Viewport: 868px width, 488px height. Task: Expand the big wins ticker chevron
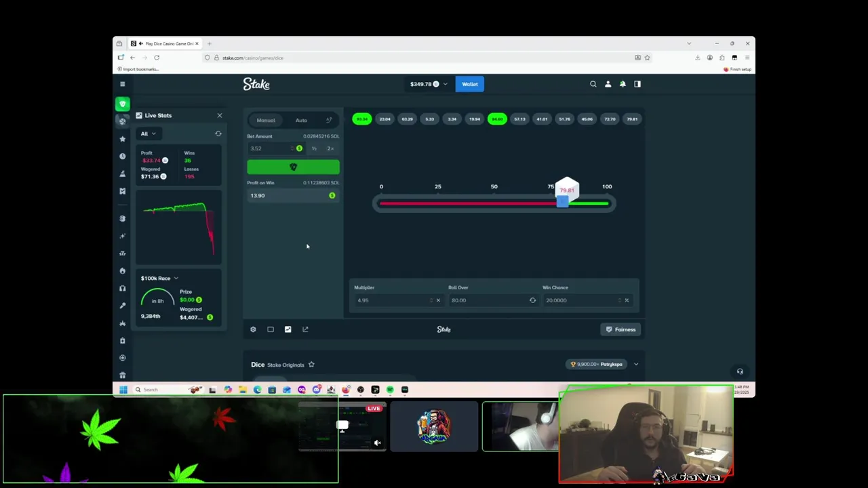point(636,365)
